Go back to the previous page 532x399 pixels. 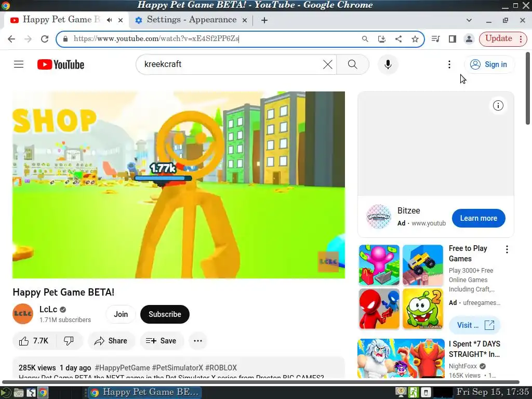coord(11,38)
